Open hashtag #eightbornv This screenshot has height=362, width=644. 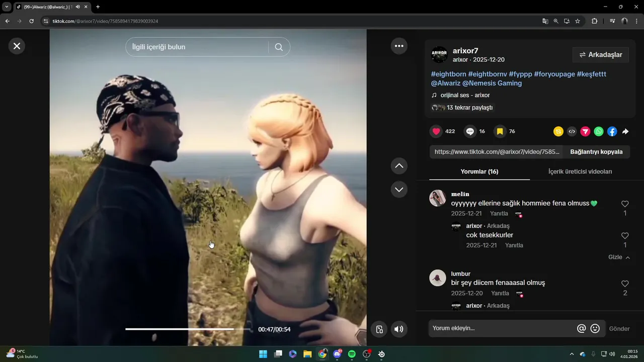coord(488,74)
